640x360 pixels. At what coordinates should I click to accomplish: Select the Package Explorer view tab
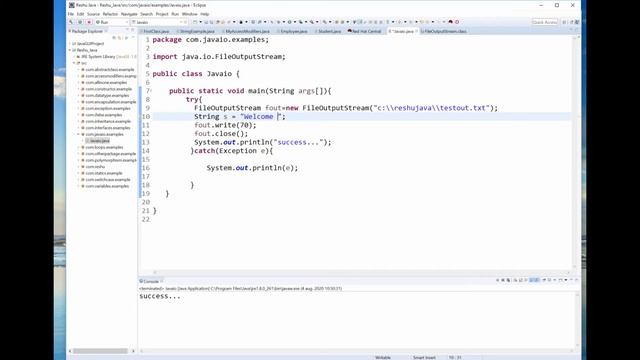click(87, 31)
